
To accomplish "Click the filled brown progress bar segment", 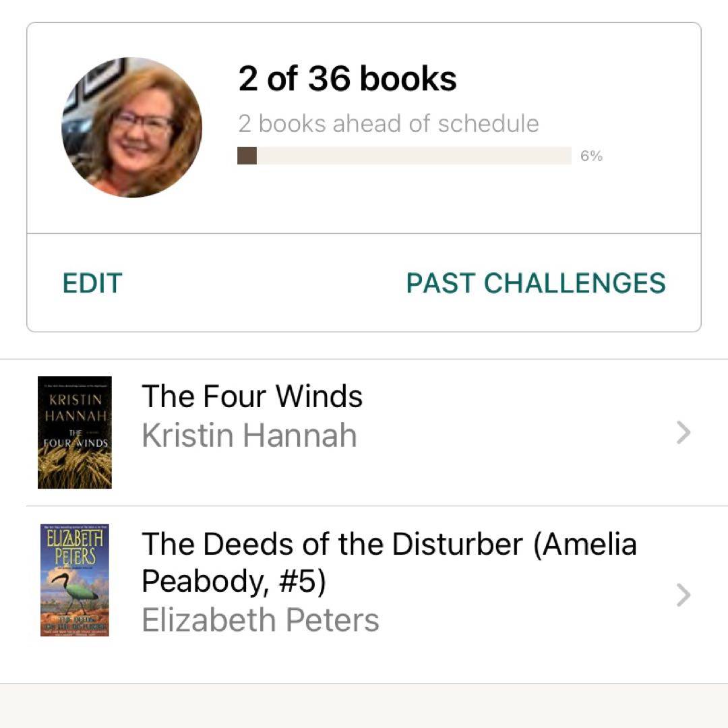I will pyautogui.click(x=247, y=156).
